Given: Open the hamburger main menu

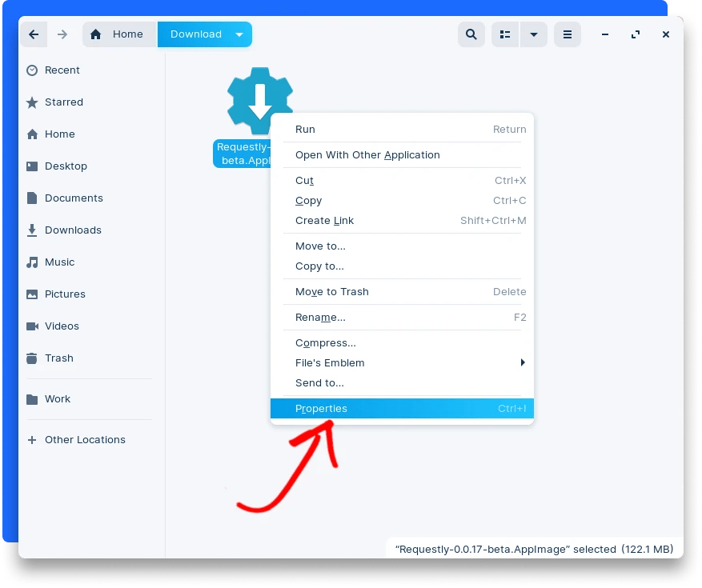Looking at the screenshot, I should click(568, 34).
